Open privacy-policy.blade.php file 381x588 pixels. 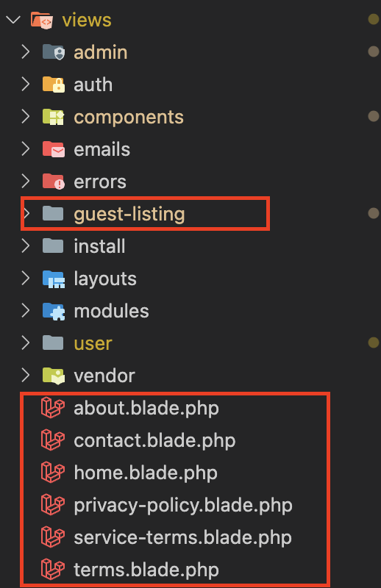point(183,505)
